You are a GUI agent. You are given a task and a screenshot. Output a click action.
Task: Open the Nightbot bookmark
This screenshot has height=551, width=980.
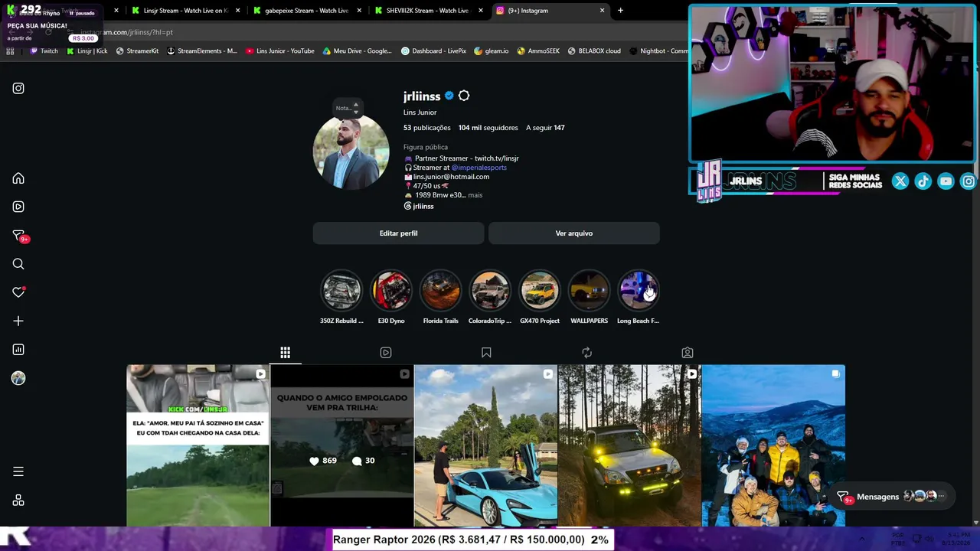click(658, 51)
